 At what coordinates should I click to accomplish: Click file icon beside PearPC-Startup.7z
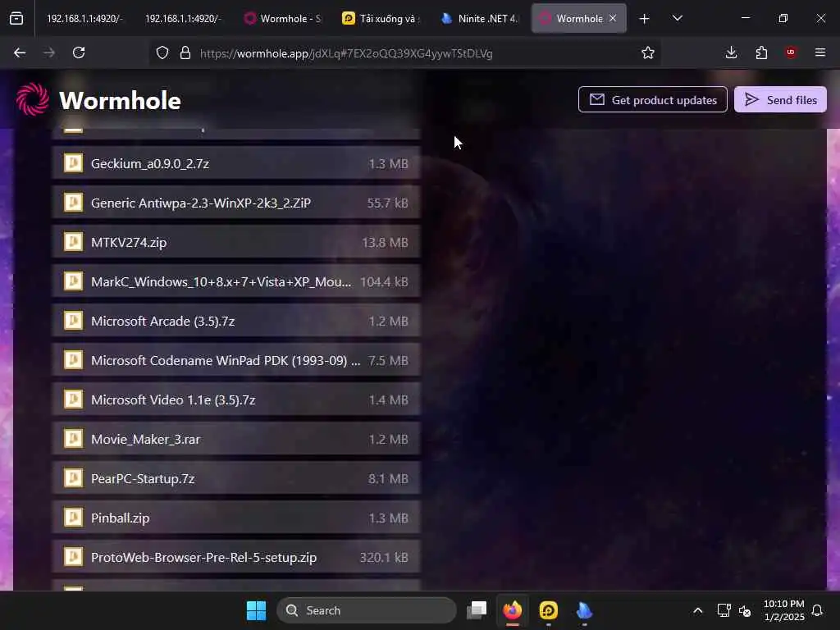73,478
